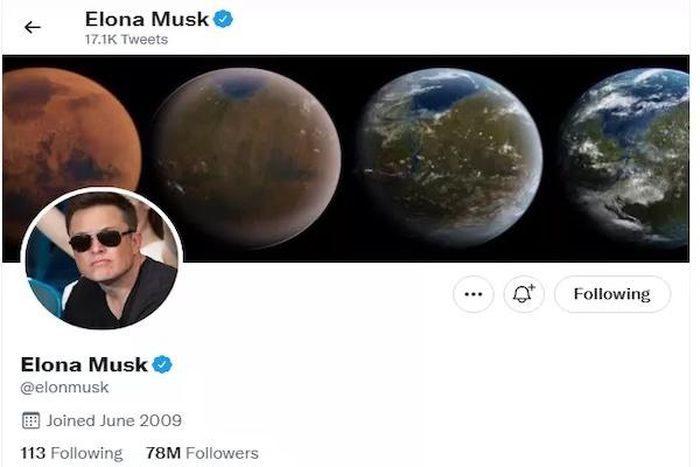Click the verified badge in the top header
The height and width of the screenshot is (467, 700).
tap(224, 18)
